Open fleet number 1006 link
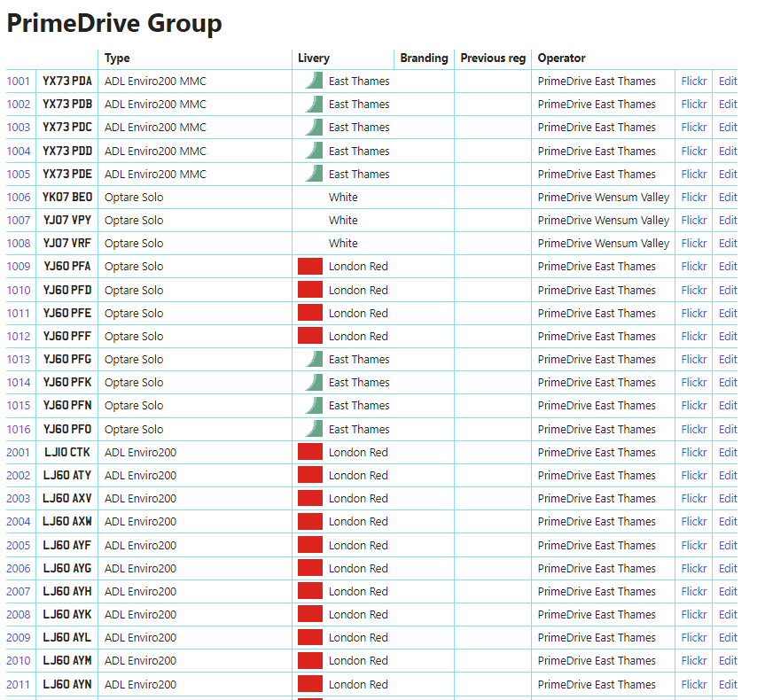 (19, 198)
